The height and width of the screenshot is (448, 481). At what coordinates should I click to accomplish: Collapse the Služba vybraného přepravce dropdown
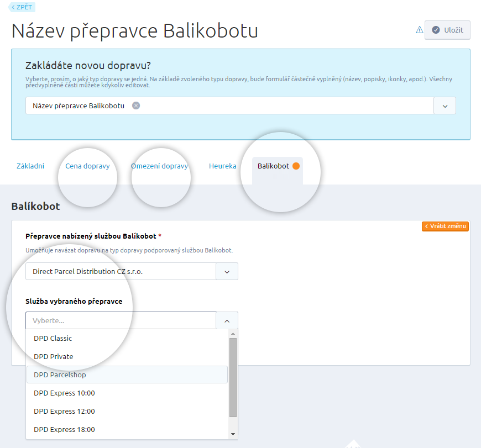tap(227, 320)
